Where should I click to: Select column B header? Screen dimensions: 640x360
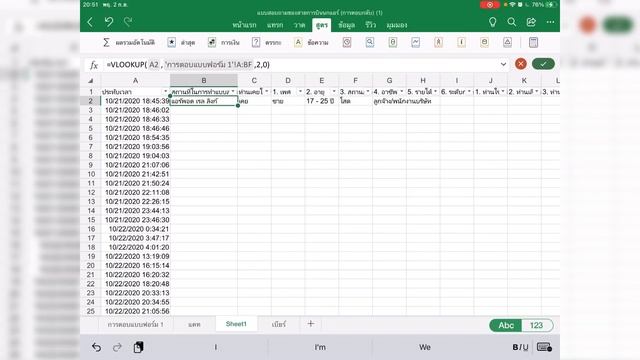(204, 80)
